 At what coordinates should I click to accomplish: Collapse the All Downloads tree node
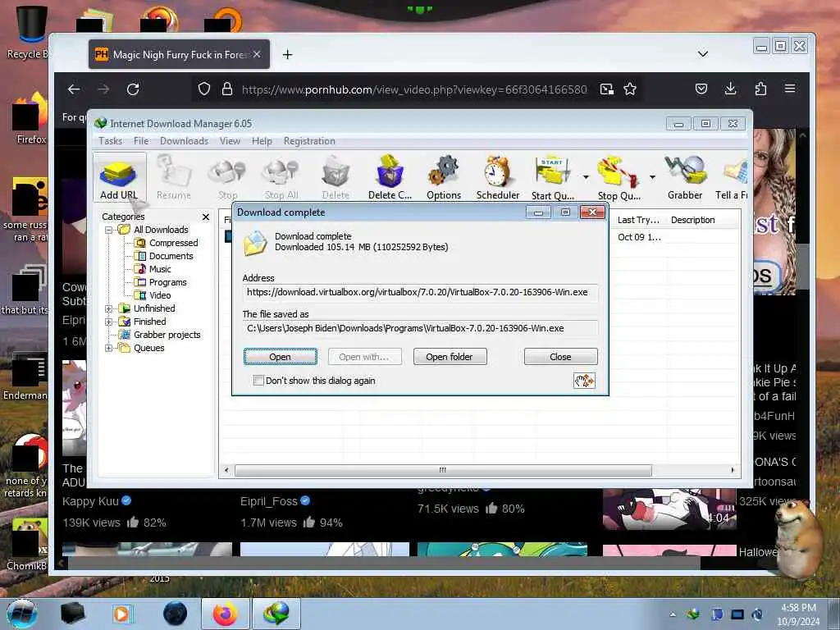(x=109, y=230)
